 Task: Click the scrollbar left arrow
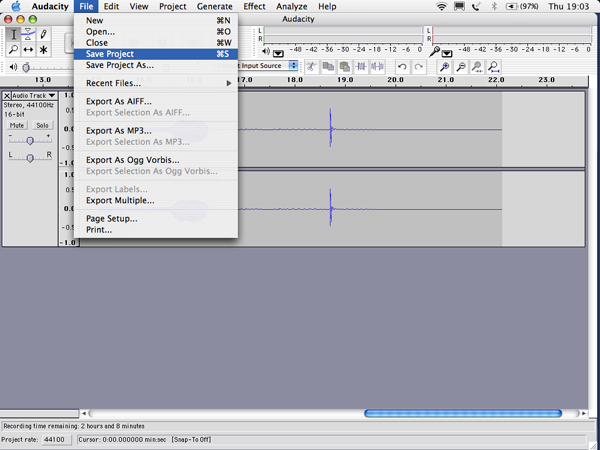click(x=84, y=413)
